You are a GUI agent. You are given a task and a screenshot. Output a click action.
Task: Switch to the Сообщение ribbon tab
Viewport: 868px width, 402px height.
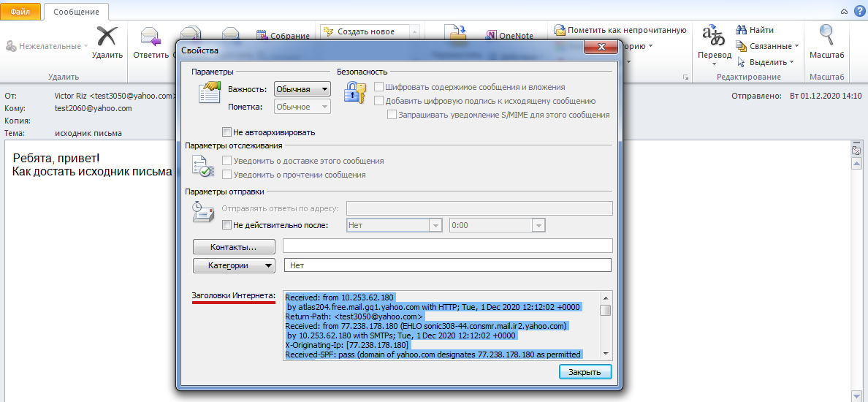(x=76, y=12)
